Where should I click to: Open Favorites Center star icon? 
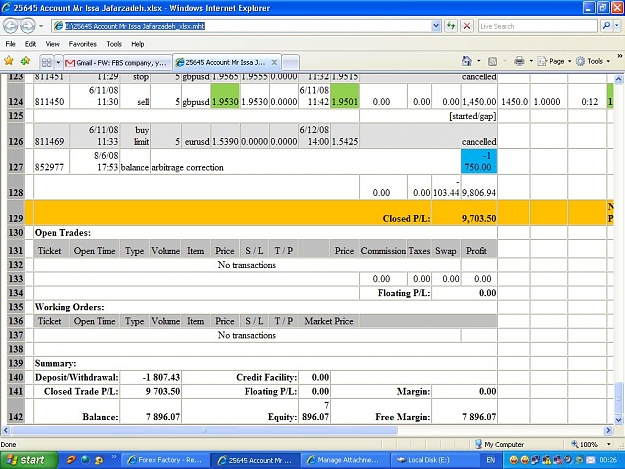[9, 61]
